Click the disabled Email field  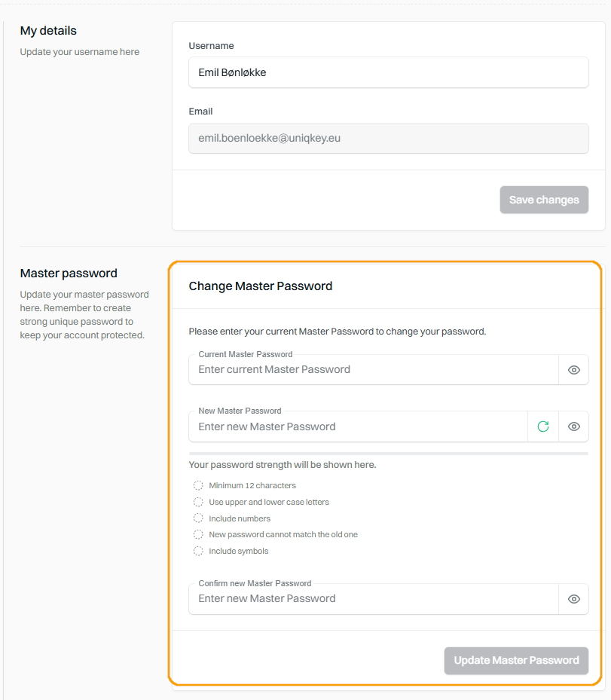[388, 138]
